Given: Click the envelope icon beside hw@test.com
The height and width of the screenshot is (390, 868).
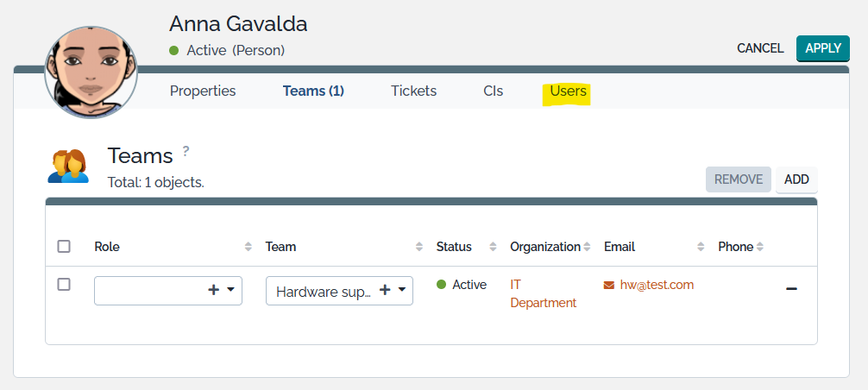Looking at the screenshot, I should click(609, 285).
